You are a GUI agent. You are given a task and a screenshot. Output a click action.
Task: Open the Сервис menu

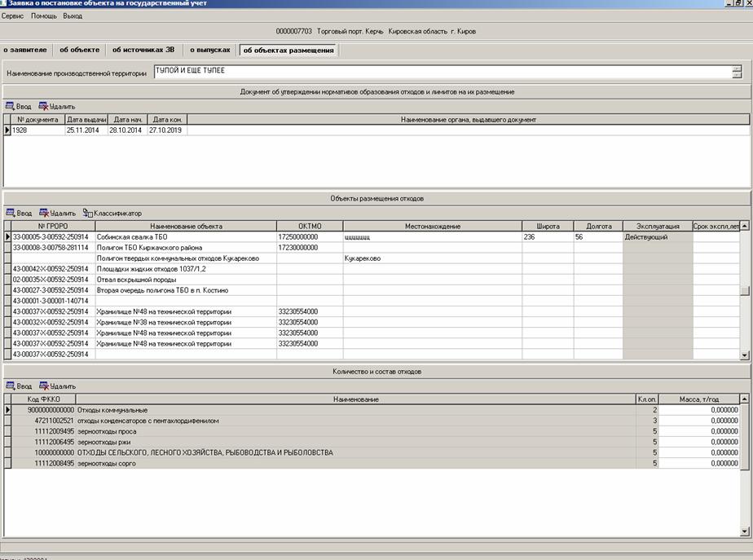[12, 16]
